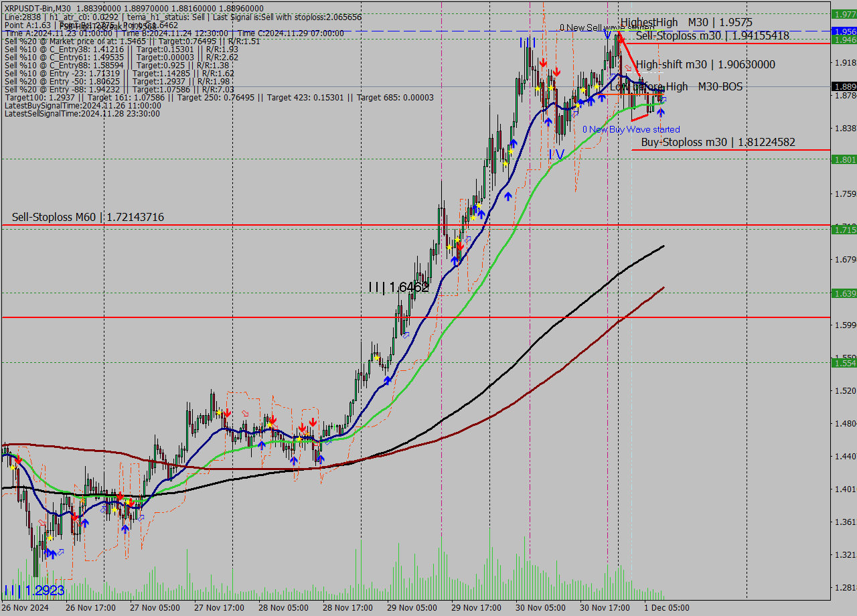Click the '0 New Buy Wave started' text
Screen dimensions: 857x616
click(x=631, y=129)
